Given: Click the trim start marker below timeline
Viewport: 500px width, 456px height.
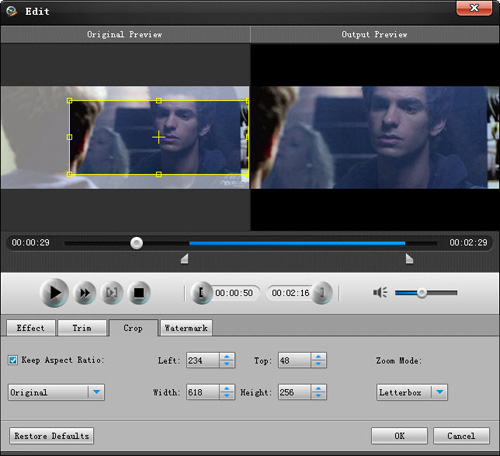Looking at the screenshot, I should [184, 259].
